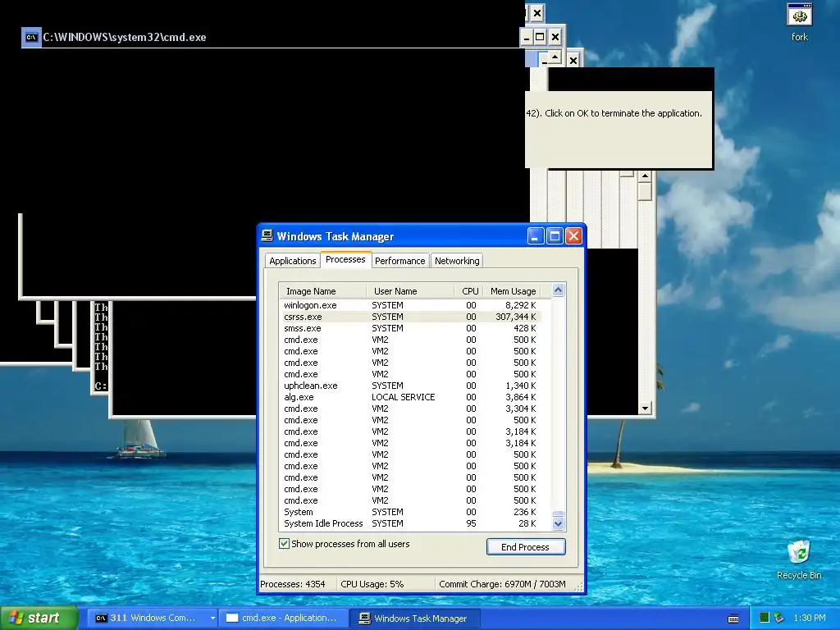Click the Task Manager window resize grip
The height and width of the screenshot is (630, 840).
coord(579,587)
